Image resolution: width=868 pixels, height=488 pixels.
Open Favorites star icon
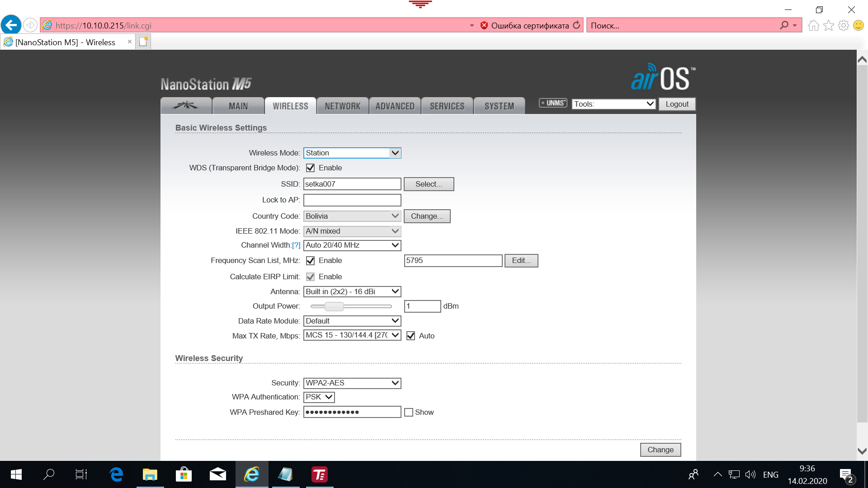pos(828,25)
